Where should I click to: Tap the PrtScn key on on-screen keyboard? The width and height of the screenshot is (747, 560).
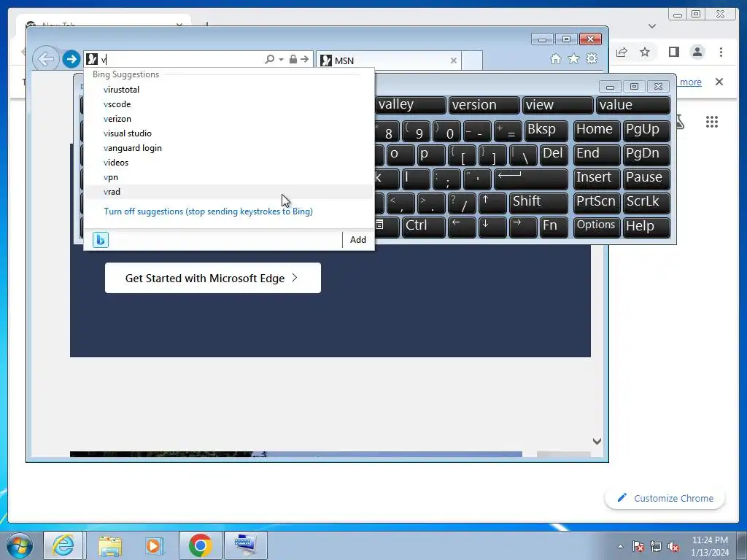click(x=597, y=203)
